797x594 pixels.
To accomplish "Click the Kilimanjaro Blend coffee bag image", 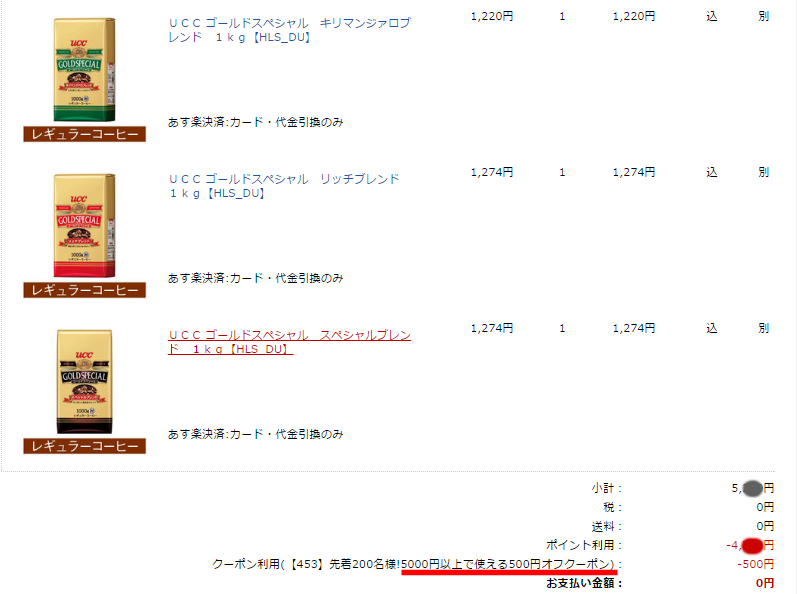I will [x=84, y=70].
